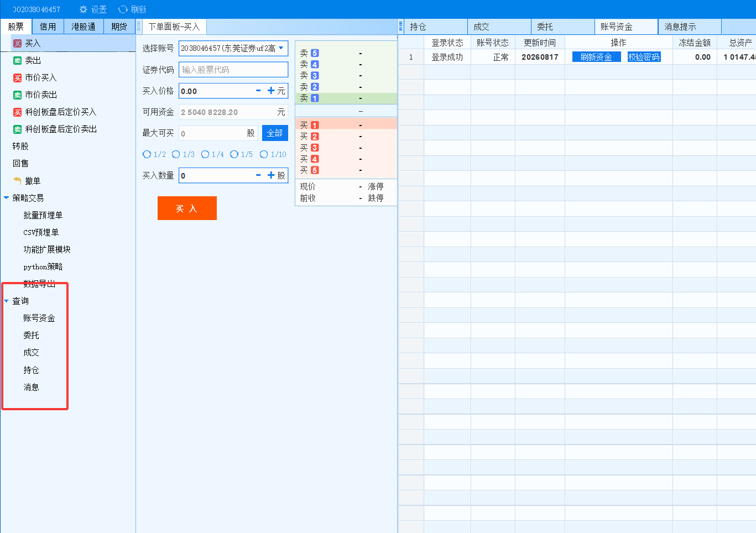Click the blue 全部 button
Image resolution: width=756 pixels, height=533 pixels.
tap(275, 133)
